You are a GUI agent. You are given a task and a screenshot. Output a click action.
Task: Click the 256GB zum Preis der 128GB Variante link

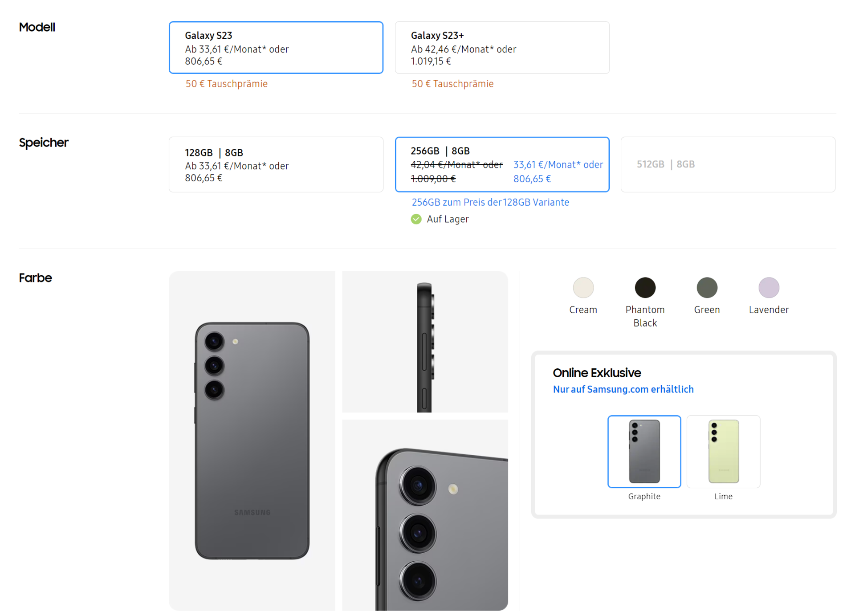tap(490, 202)
